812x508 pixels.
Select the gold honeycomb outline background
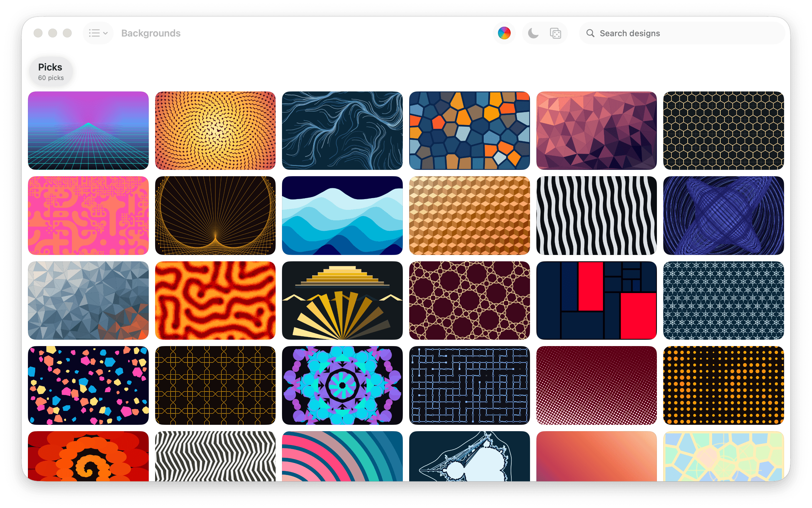pyautogui.click(x=724, y=130)
